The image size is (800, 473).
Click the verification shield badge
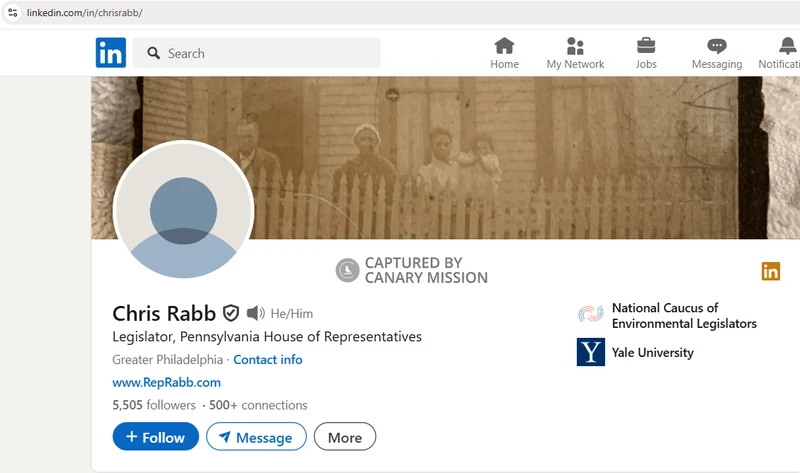pos(231,313)
